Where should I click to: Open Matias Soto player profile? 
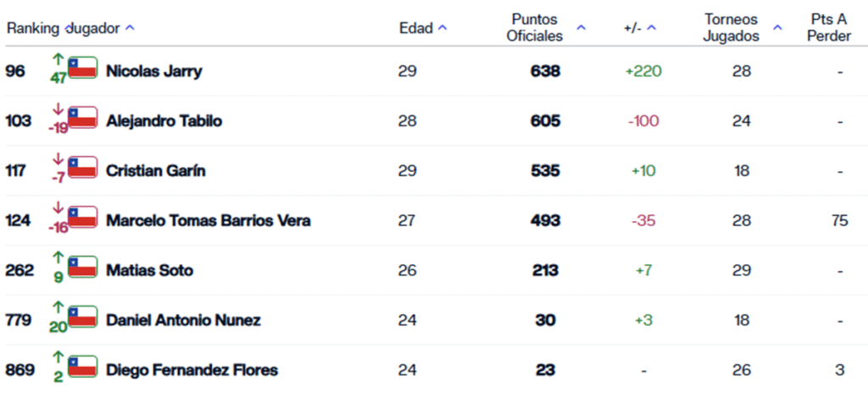click(149, 271)
